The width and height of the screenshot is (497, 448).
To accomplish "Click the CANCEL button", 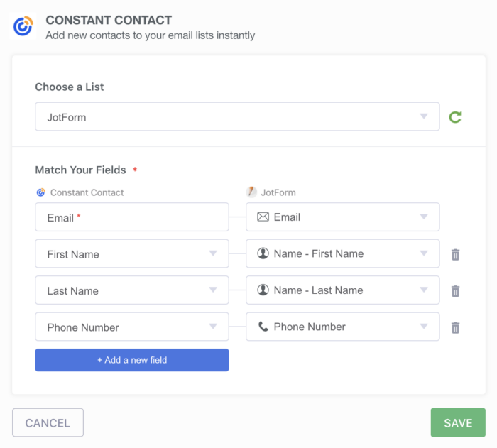I will click(48, 423).
